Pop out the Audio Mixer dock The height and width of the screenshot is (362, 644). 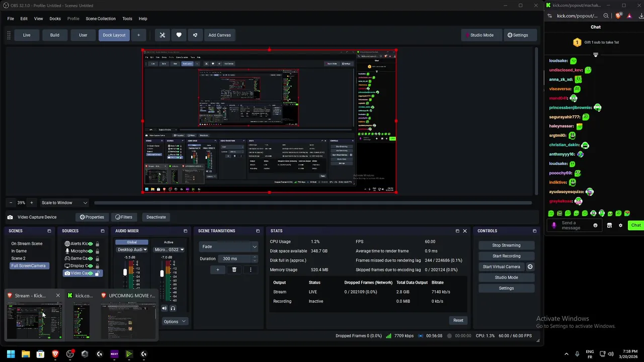click(x=185, y=231)
